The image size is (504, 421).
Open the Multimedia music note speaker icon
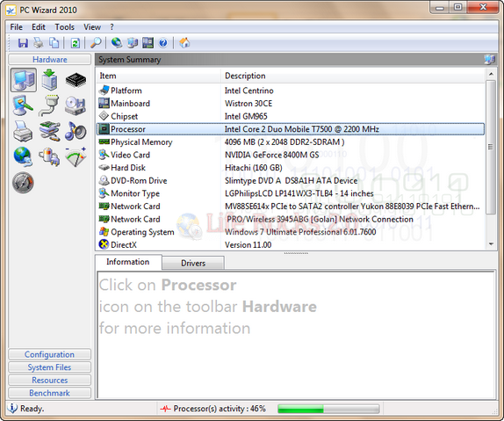76,131
